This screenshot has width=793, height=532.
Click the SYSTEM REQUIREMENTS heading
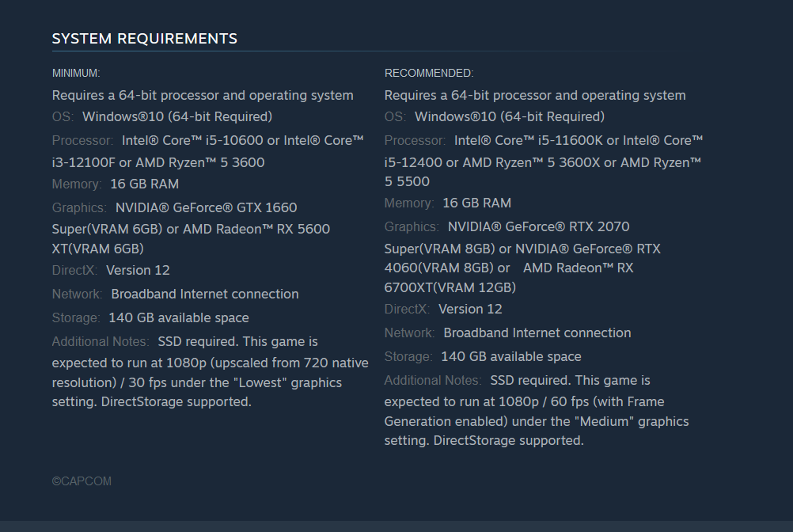tap(144, 38)
